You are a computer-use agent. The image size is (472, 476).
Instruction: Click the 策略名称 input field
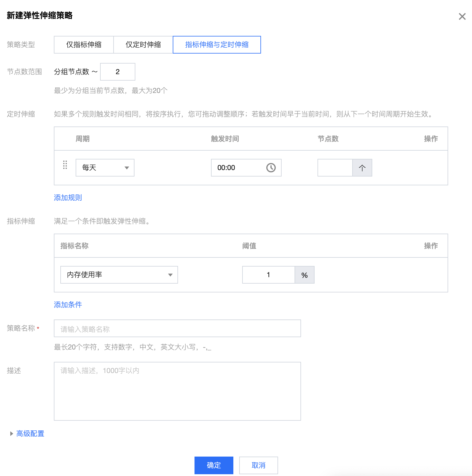click(177, 328)
